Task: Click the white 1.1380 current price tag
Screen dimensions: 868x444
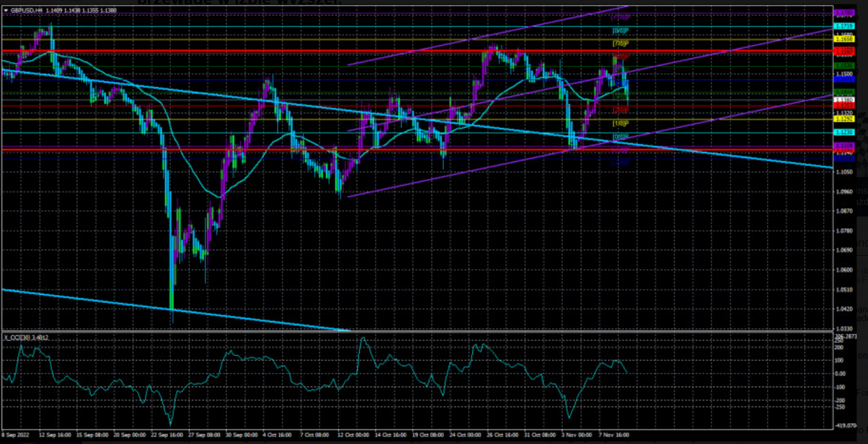Action: coord(844,100)
